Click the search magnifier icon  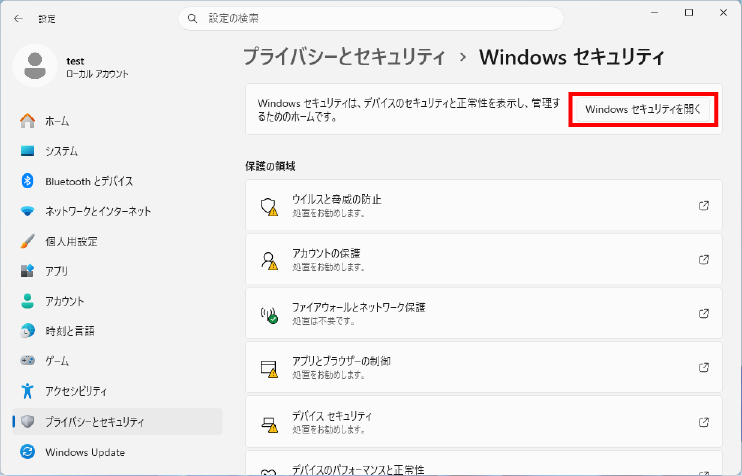(192, 18)
